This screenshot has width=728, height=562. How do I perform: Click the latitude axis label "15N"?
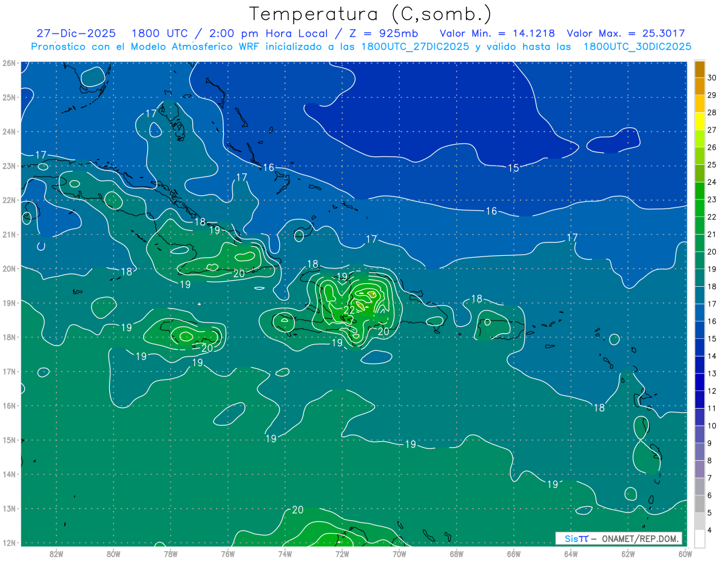click(8, 440)
